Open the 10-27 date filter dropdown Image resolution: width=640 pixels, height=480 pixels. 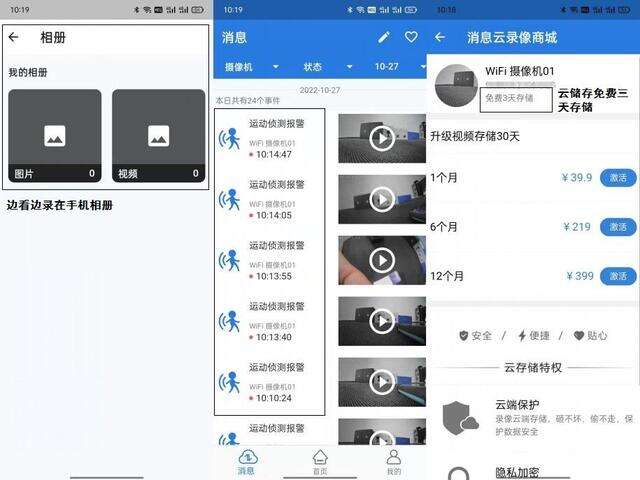pos(400,67)
